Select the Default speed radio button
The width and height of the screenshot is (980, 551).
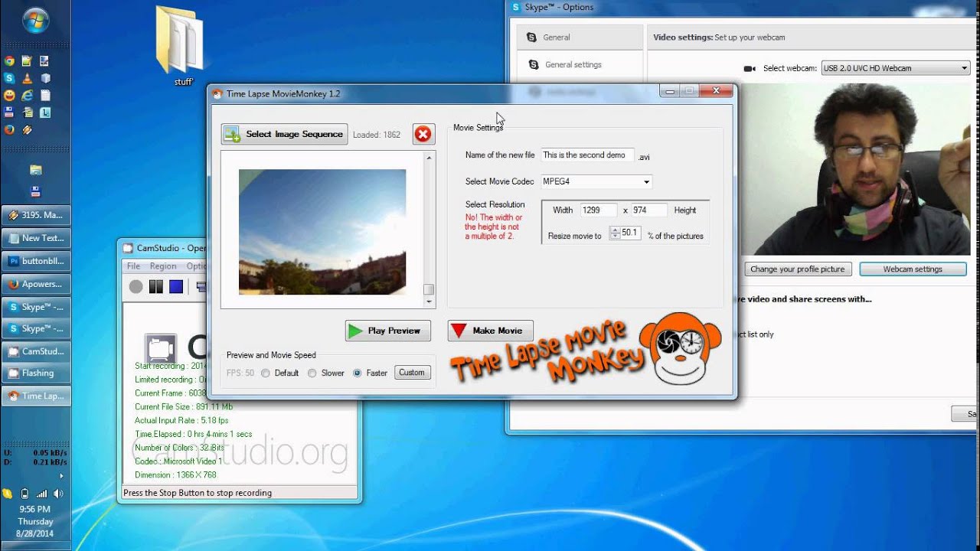click(266, 373)
